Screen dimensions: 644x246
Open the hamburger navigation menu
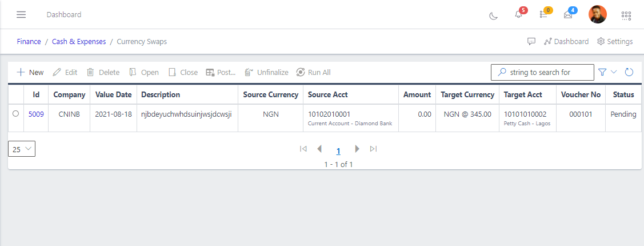pyautogui.click(x=21, y=15)
